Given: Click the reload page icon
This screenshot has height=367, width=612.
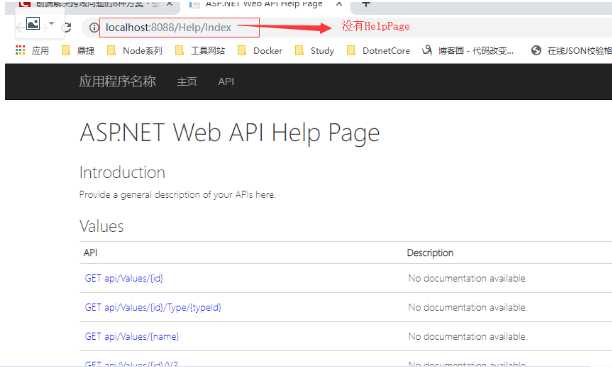Looking at the screenshot, I should (x=67, y=27).
